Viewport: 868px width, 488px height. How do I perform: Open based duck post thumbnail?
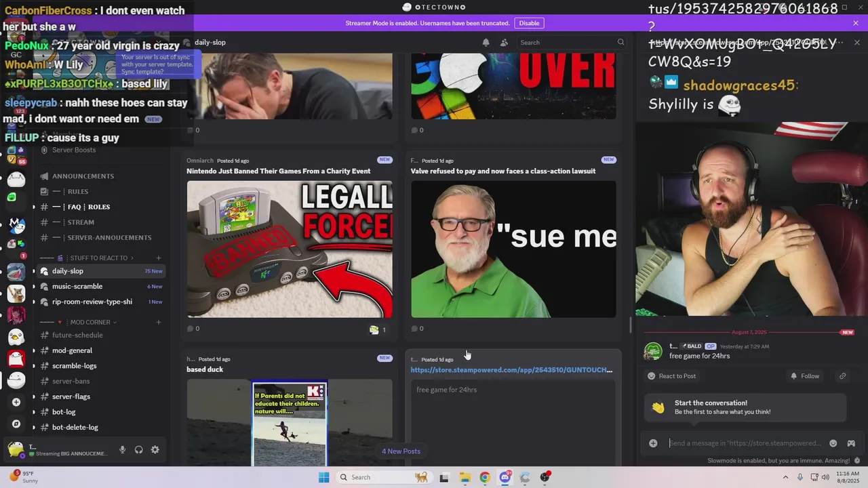[x=290, y=422]
